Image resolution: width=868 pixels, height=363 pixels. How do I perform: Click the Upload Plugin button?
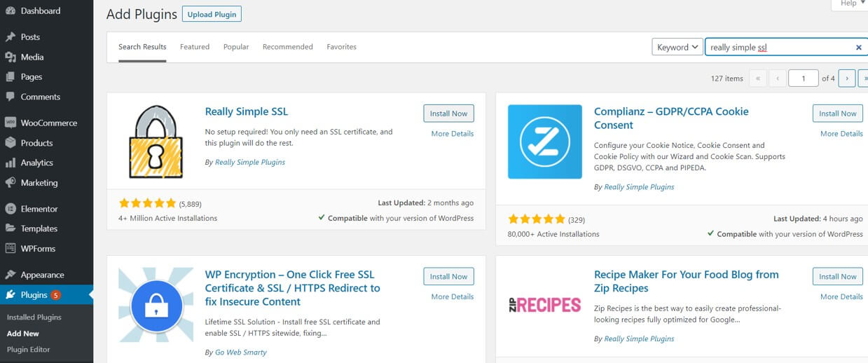[x=212, y=14]
